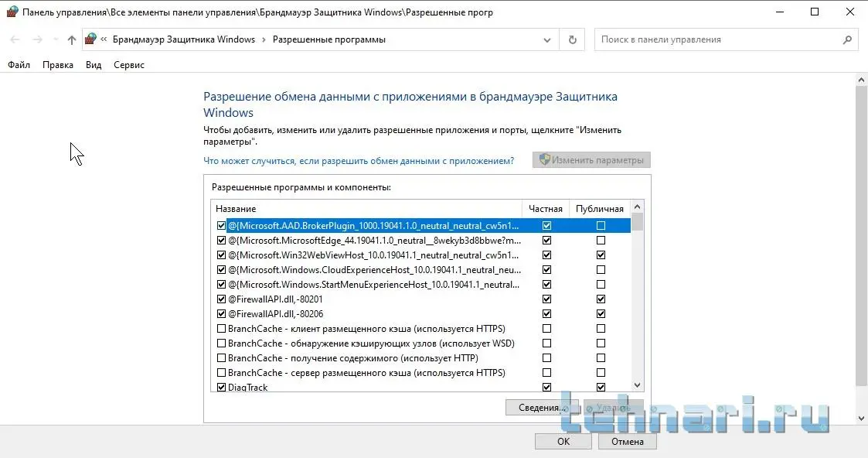Toggle Private checkbox for BranchCache HTTP content retrieval
The height and width of the screenshot is (458, 868).
[x=547, y=357]
